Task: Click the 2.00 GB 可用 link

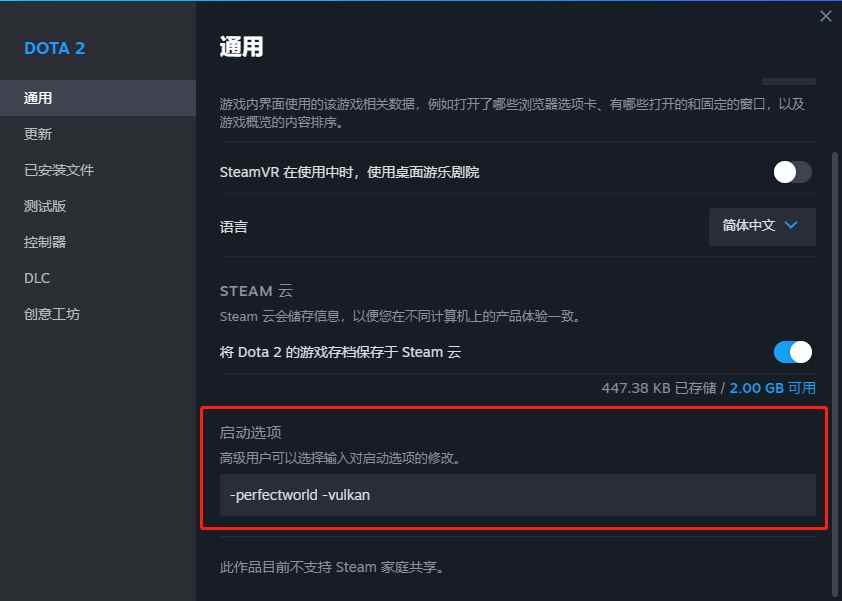Action: [x=772, y=388]
